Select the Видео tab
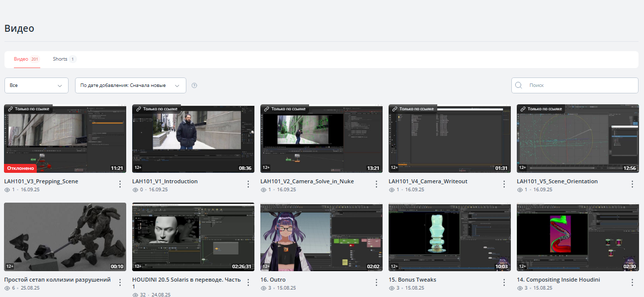 (21, 59)
